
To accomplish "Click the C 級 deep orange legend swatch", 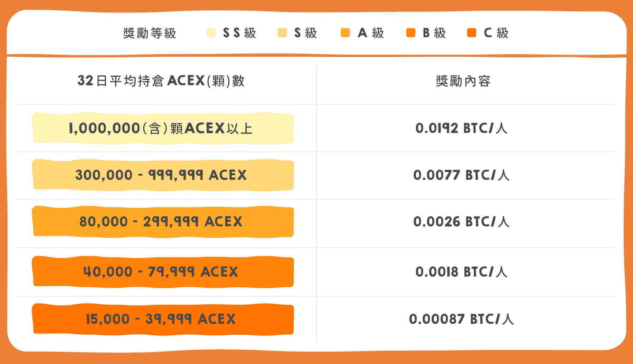I will click(471, 33).
